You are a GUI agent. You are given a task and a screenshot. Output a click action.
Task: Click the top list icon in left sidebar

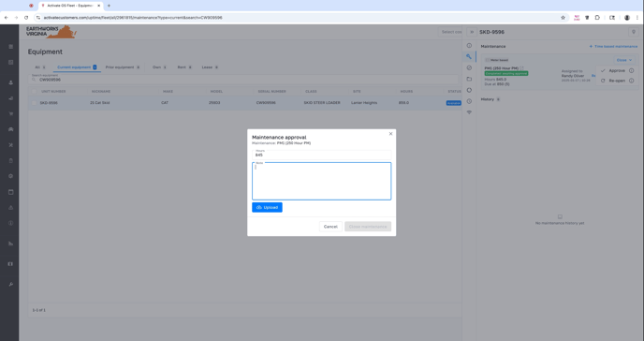[10, 47]
